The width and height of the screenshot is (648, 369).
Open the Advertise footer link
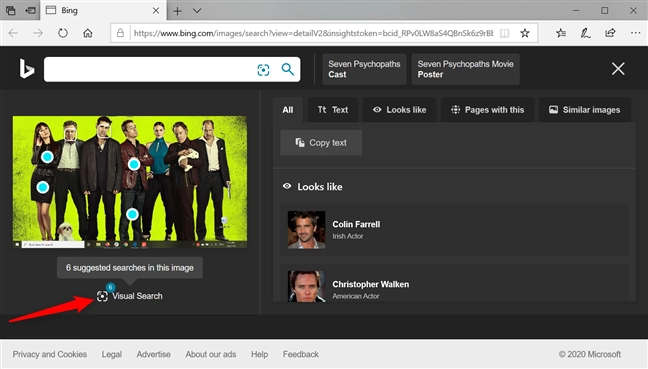[153, 354]
